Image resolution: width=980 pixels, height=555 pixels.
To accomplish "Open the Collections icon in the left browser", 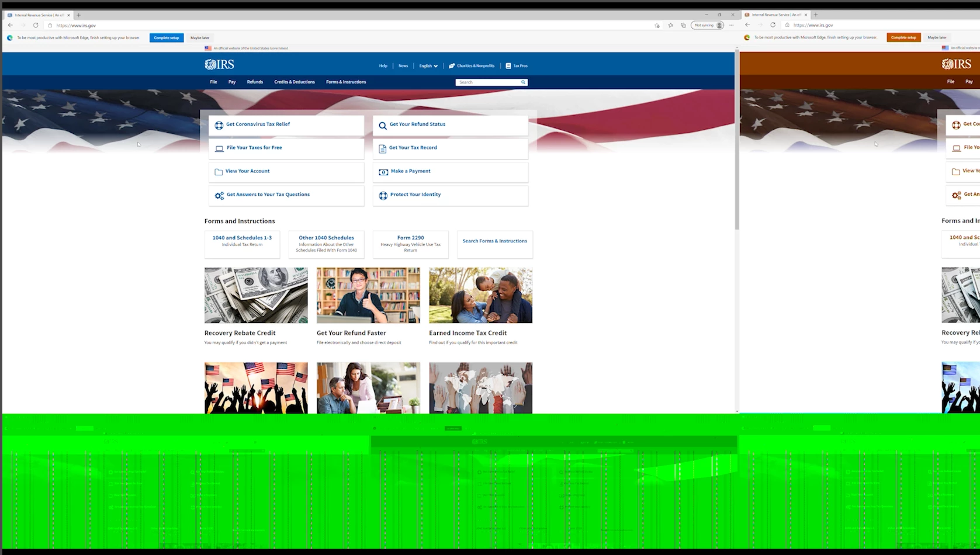I will tap(683, 25).
